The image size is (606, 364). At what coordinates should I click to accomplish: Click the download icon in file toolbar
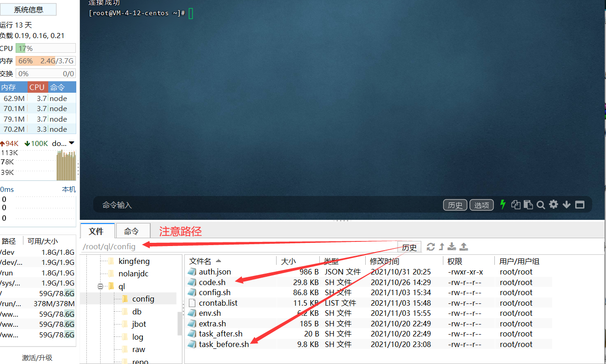[452, 247]
